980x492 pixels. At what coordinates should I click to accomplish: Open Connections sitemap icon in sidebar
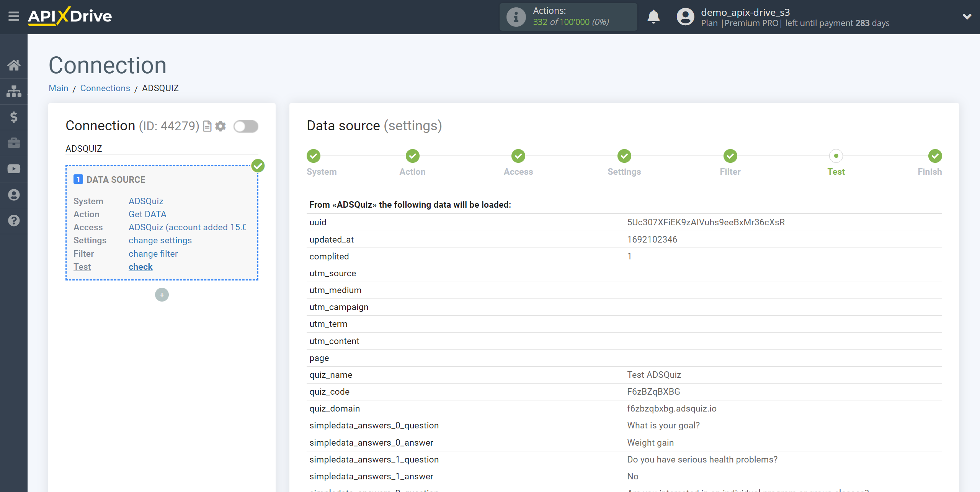click(14, 91)
